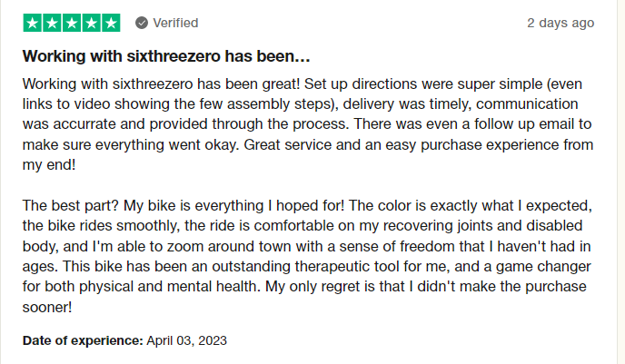The height and width of the screenshot is (364, 625).
Task: Click the "Verified" label text
Action: point(175,23)
